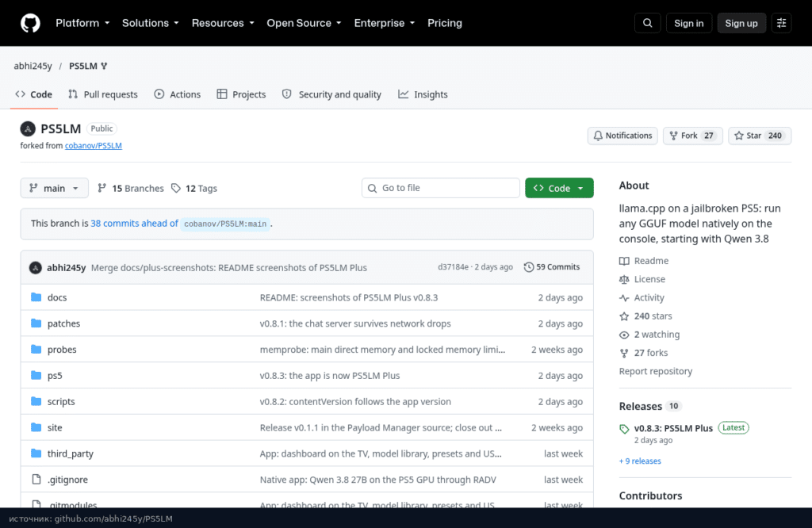Open the green Code dropdown button

tap(559, 188)
